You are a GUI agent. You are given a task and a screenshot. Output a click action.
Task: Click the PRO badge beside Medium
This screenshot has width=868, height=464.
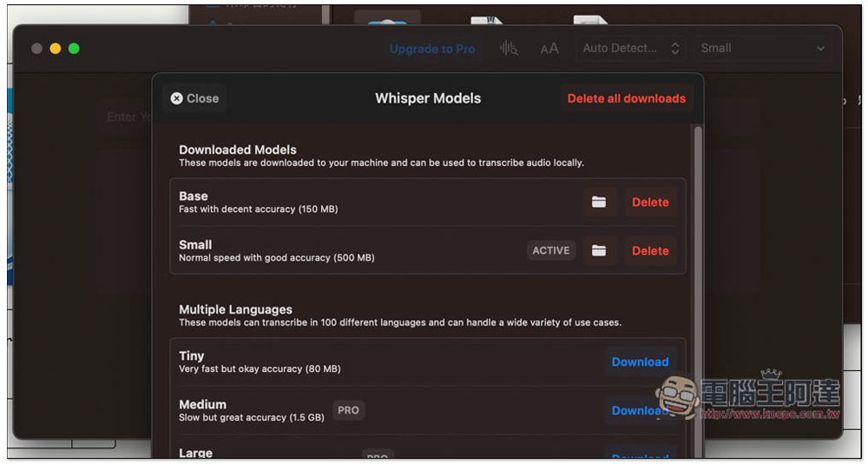[348, 410]
